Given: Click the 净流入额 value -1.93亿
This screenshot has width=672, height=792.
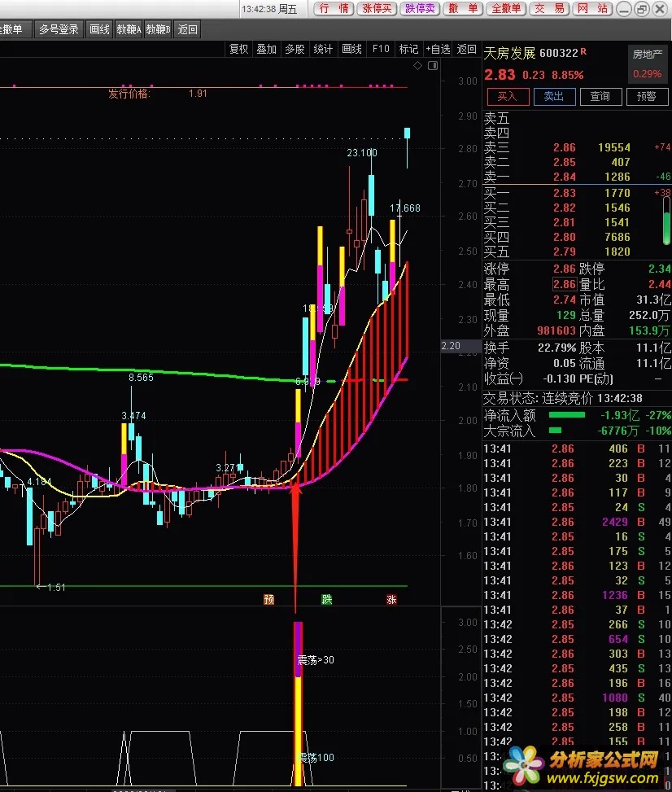Looking at the screenshot, I should [619, 415].
